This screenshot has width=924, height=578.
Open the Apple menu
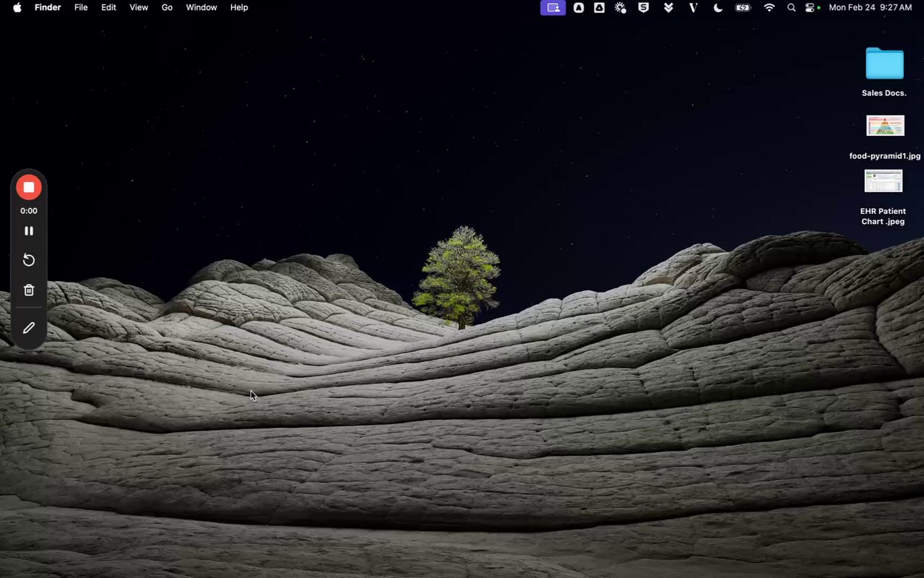pos(17,7)
